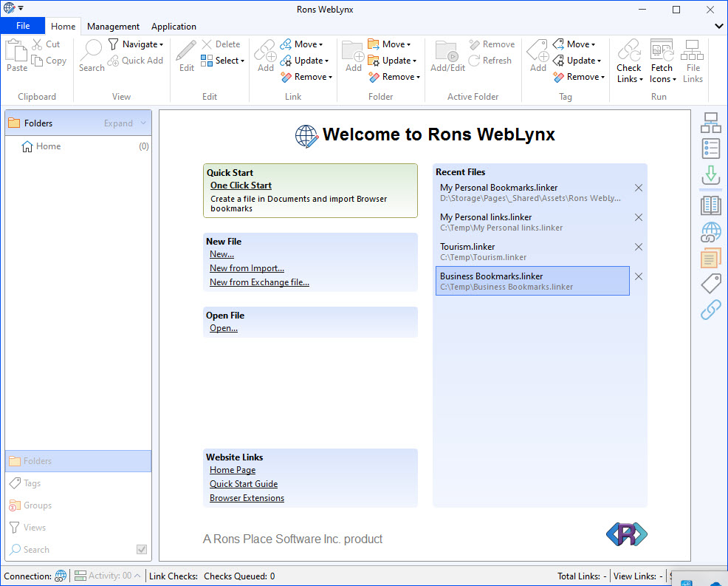This screenshot has width=728, height=586.
Task: Toggle the Search panel checkbox
Action: point(142,550)
